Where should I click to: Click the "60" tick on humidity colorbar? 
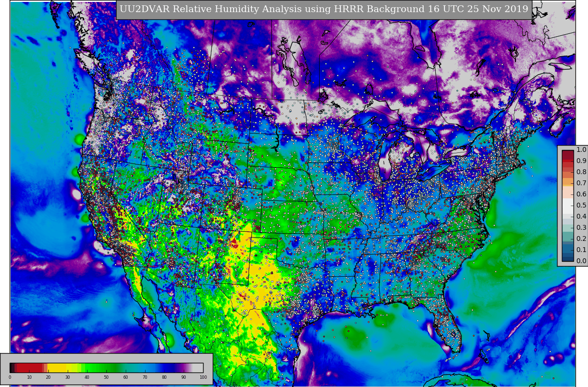coord(126,377)
